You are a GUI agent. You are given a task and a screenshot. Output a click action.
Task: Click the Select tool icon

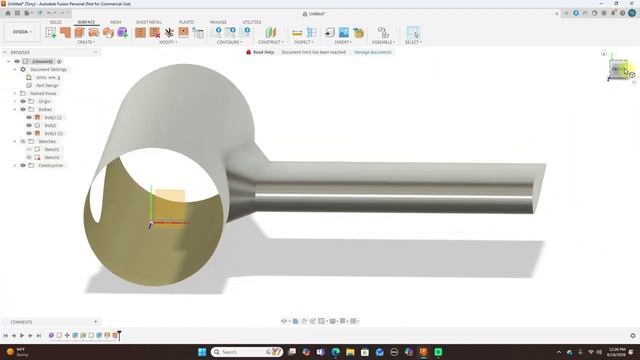pyautogui.click(x=413, y=33)
